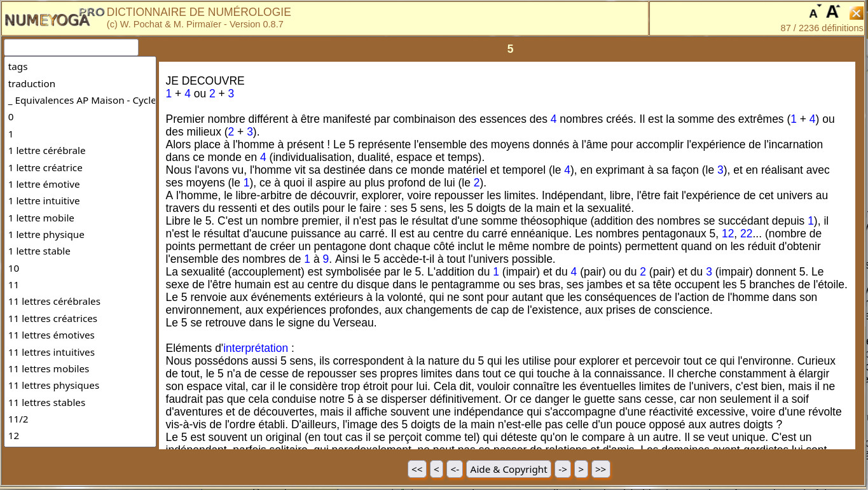Go to the next definition with the > button
The width and height of the screenshot is (868, 490).
point(581,469)
